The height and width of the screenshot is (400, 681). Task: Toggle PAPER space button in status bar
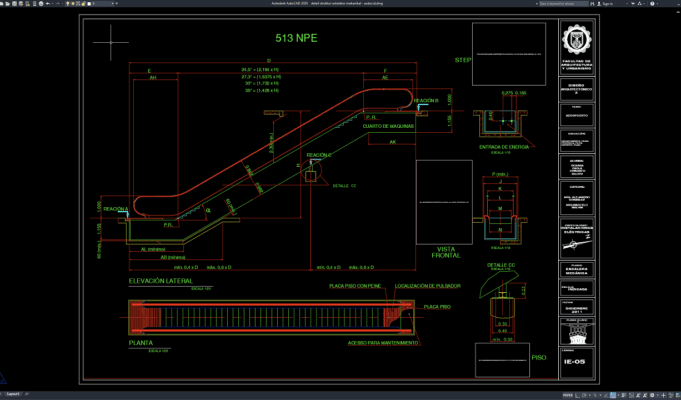[x=568, y=395]
